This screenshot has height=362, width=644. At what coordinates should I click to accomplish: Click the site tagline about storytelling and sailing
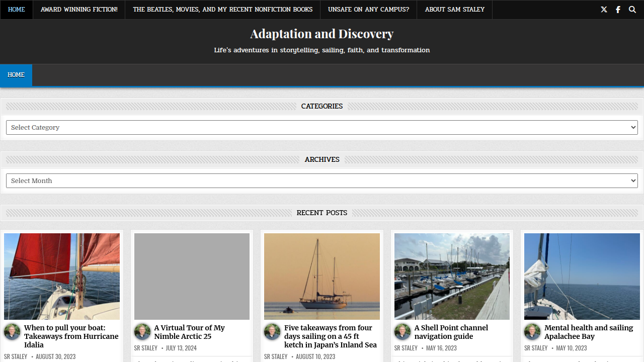322,50
